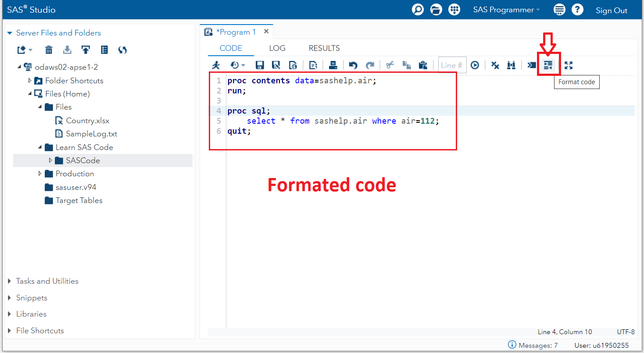Switch to the LOG tab
The image size is (644, 353).
pyautogui.click(x=277, y=48)
